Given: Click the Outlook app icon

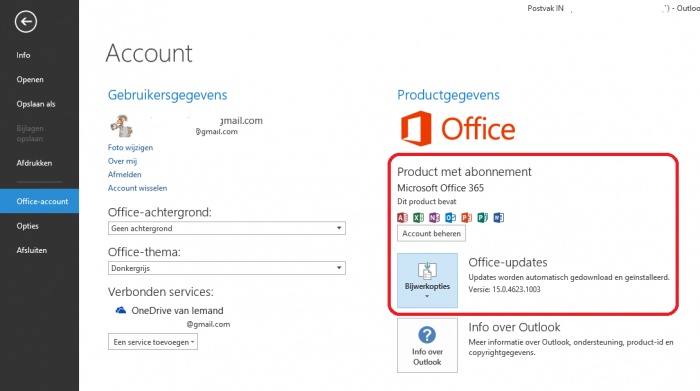Looking at the screenshot, I should click(450, 217).
